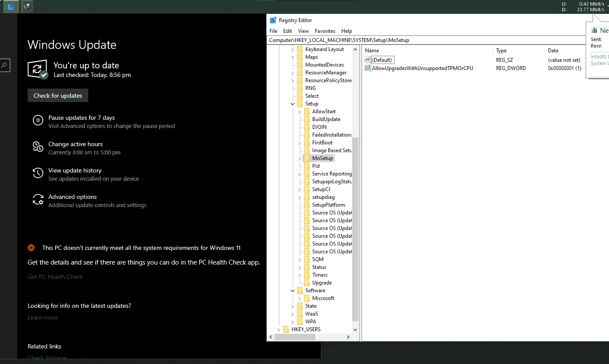Image resolution: width=609 pixels, height=364 pixels.
Task: Click the MoSetup folder icon
Action: 307,158
